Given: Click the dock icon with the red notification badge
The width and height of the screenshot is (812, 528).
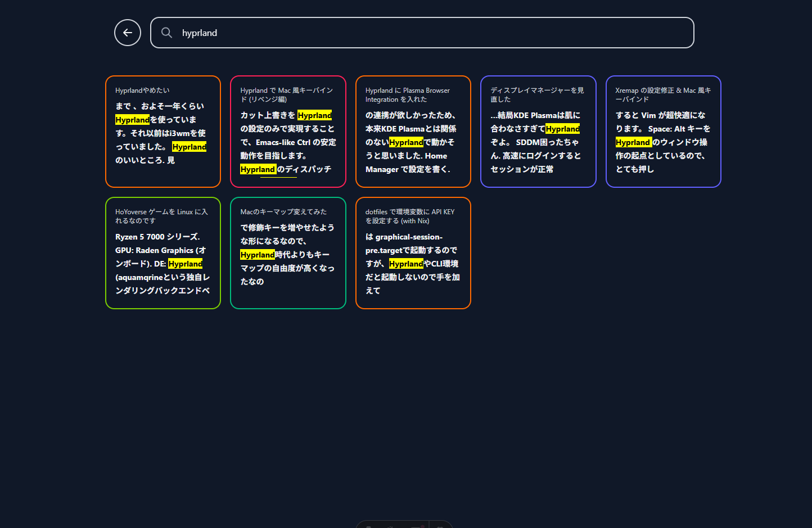Looking at the screenshot, I should coord(416,526).
